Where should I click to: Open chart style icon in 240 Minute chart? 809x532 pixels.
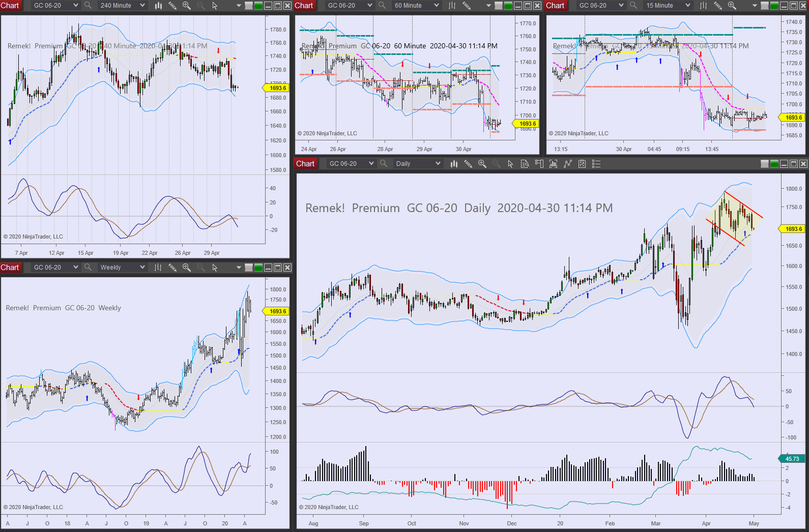point(158,6)
